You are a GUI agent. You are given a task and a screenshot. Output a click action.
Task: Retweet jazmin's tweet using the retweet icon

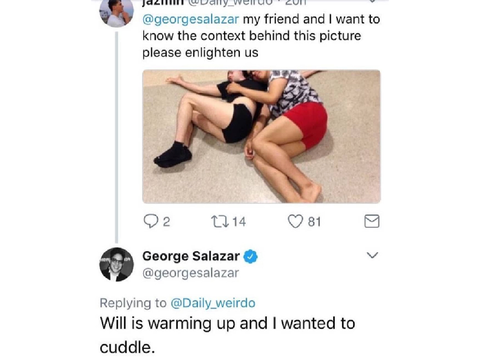click(220, 221)
